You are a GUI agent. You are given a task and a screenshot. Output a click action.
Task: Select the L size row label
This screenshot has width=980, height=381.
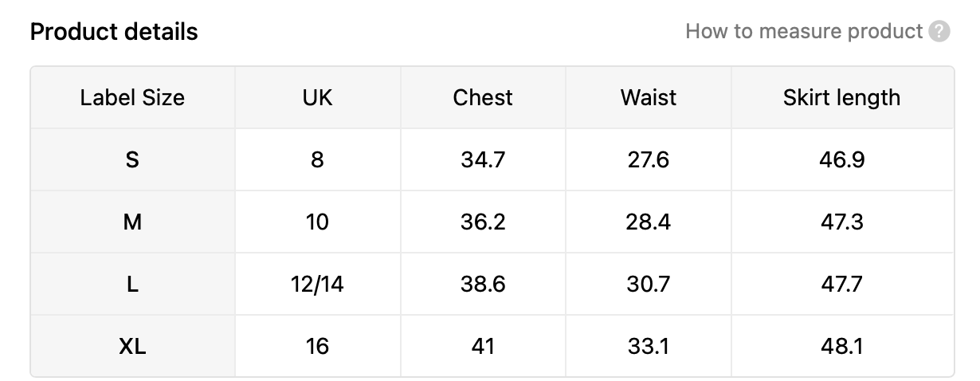point(132,284)
